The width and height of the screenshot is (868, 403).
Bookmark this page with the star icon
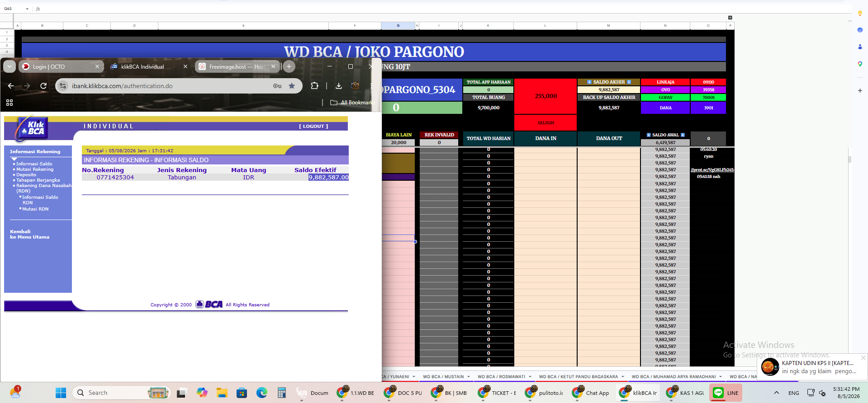pos(292,86)
